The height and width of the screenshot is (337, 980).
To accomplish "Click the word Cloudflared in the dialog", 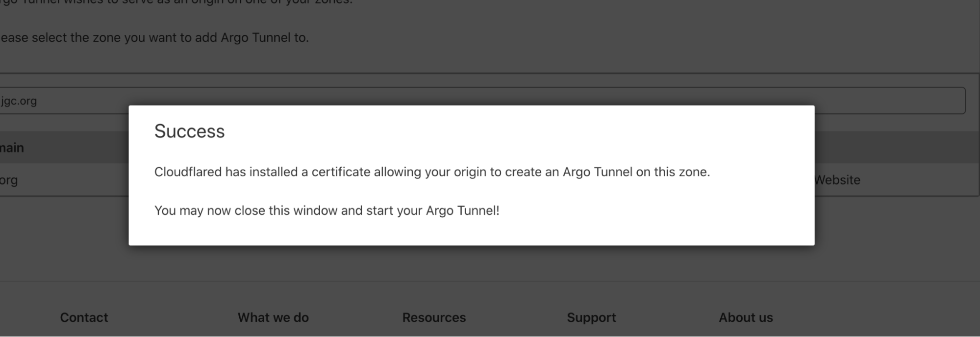I will click(x=188, y=172).
